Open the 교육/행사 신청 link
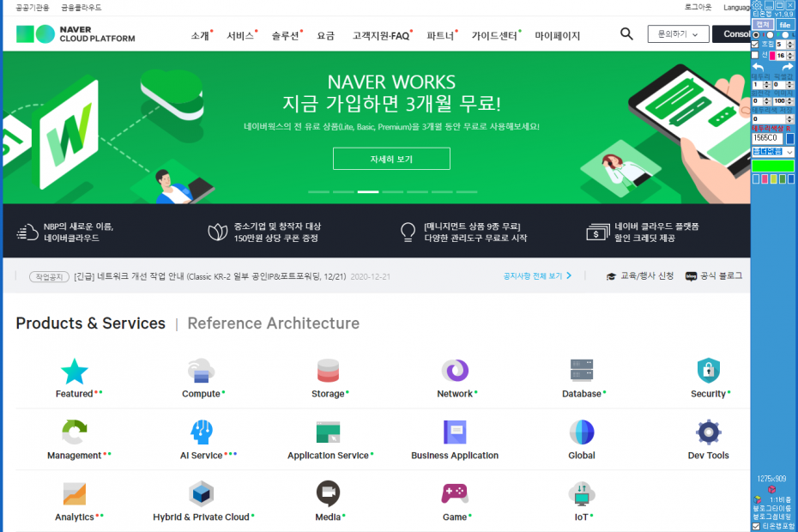 click(x=640, y=276)
